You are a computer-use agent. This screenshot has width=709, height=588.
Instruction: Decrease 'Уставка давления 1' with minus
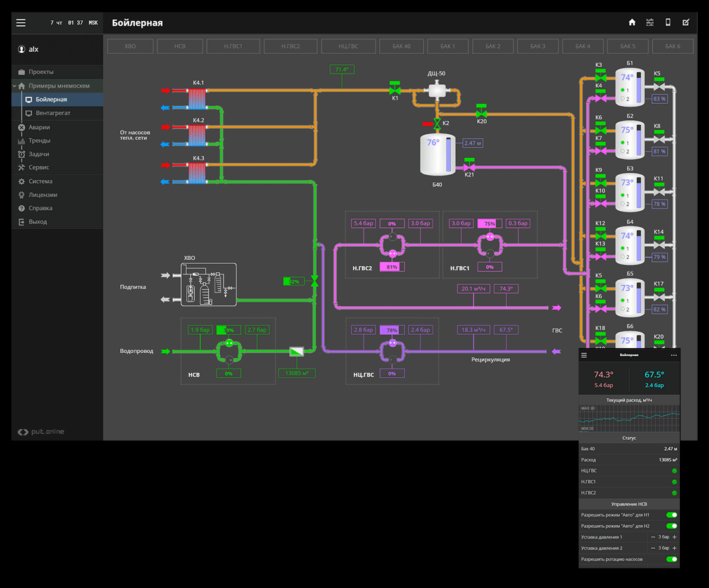click(653, 537)
